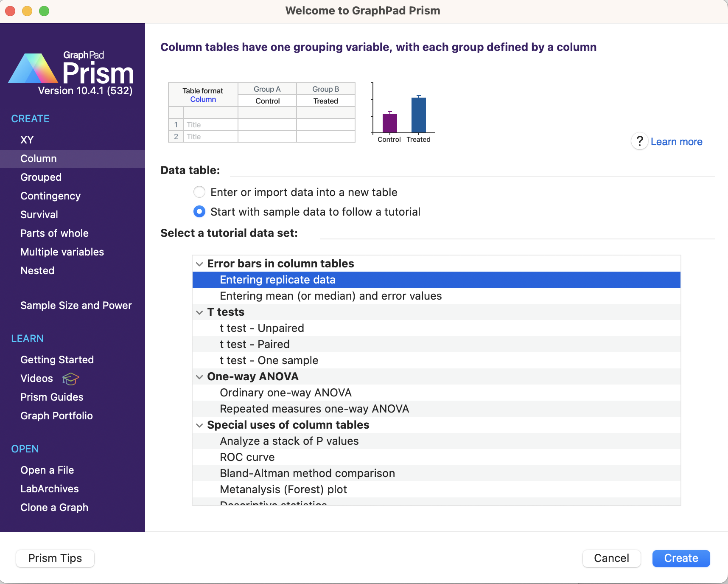Click the Control/Treated bar chart preview
This screenshot has height=584, width=728.
coord(403,113)
